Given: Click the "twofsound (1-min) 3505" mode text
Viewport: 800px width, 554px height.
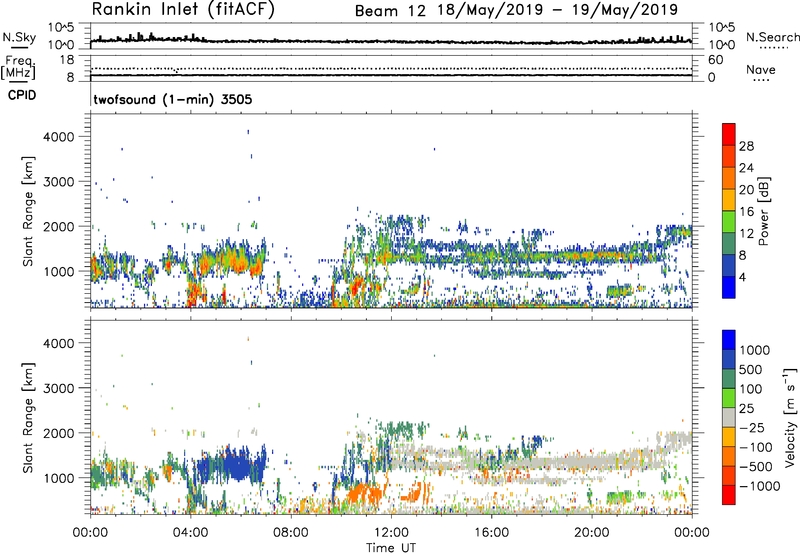Looking at the screenshot, I should pos(172,99).
